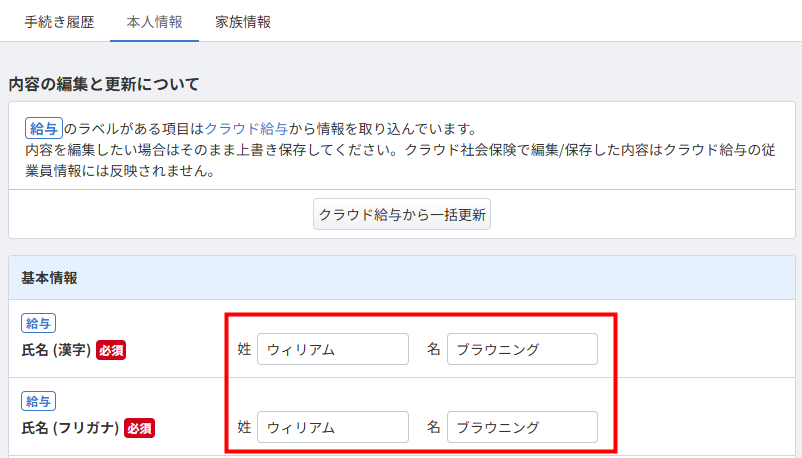Screen dimensions: 802x458
Task: Click the 氏名 (漢字) field label
Action: [56, 350]
